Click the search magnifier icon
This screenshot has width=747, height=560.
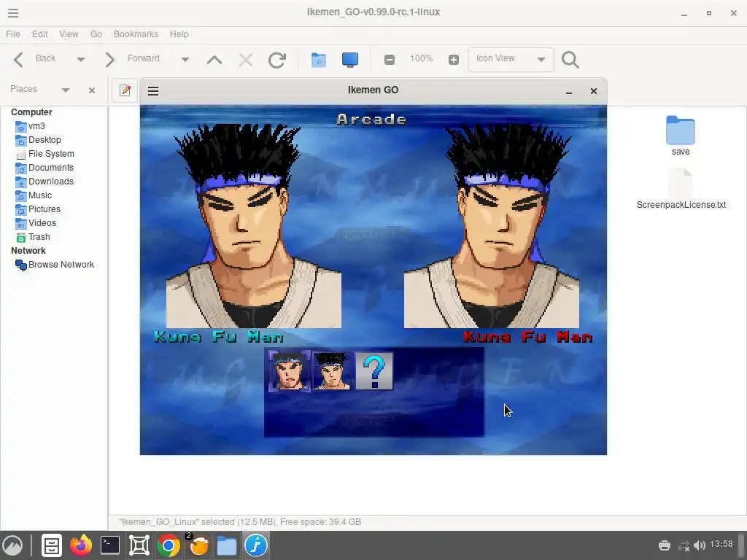click(570, 60)
